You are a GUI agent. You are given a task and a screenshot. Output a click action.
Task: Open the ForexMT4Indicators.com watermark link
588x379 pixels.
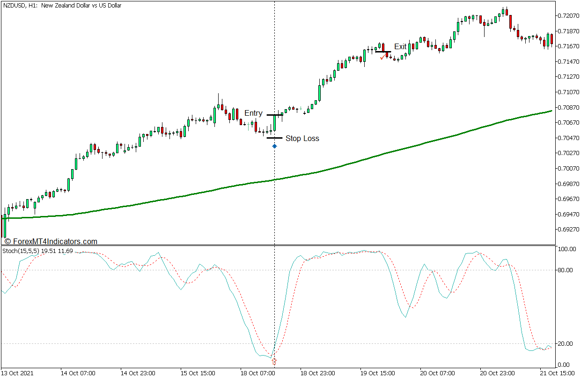coord(51,242)
